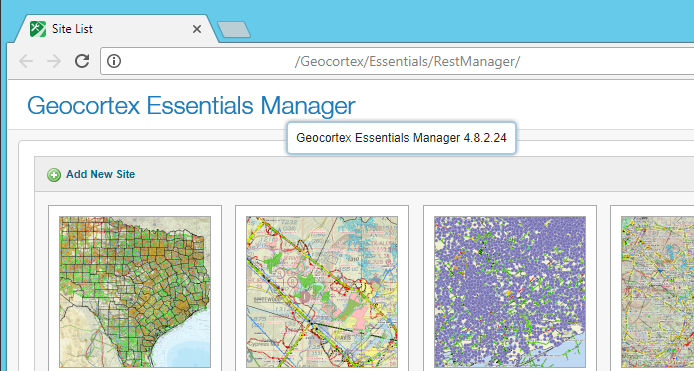This screenshot has height=371, width=694.
Task: Open the partially visible fourth site thumbnail
Action: [658, 292]
